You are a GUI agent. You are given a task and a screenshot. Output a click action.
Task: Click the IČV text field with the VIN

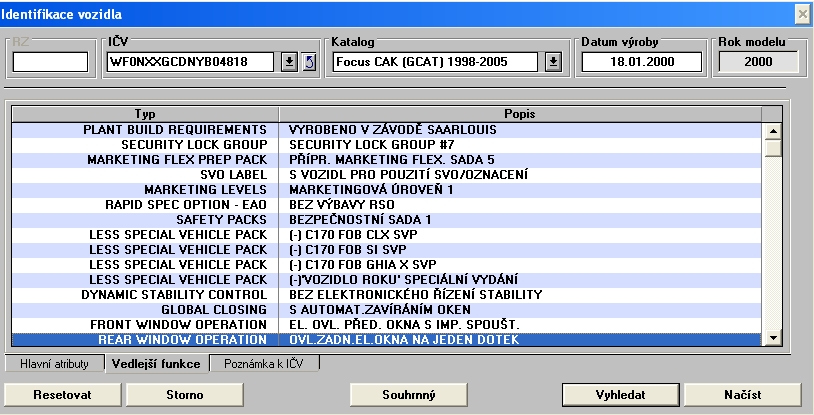[x=190, y=62]
